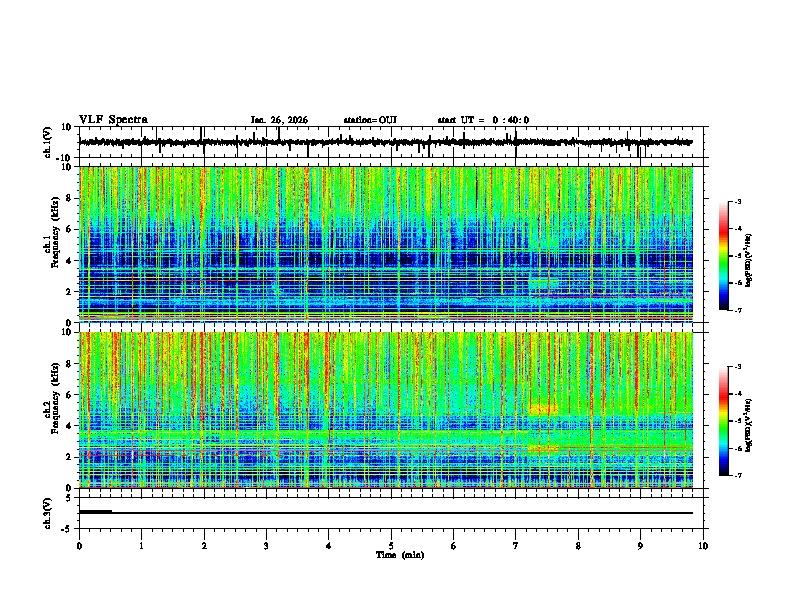This screenshot has width=792, height=612.
Task: Click the time axis tick label "5"
Action: (391, 546)
